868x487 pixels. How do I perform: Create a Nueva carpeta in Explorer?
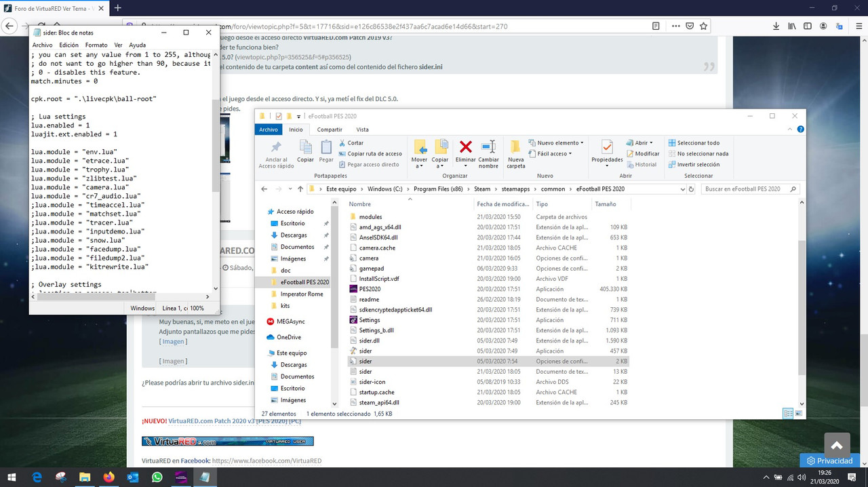[515, 154]
